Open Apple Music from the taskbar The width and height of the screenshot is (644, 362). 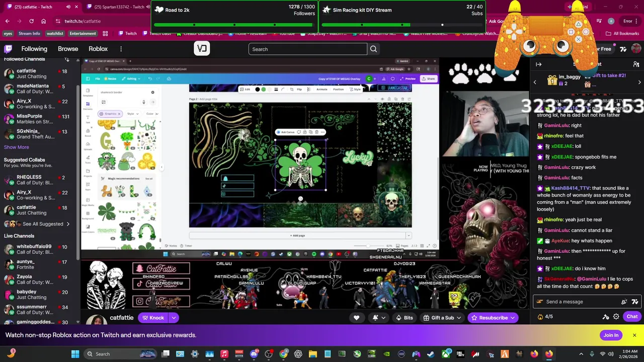tap(224, 354)
